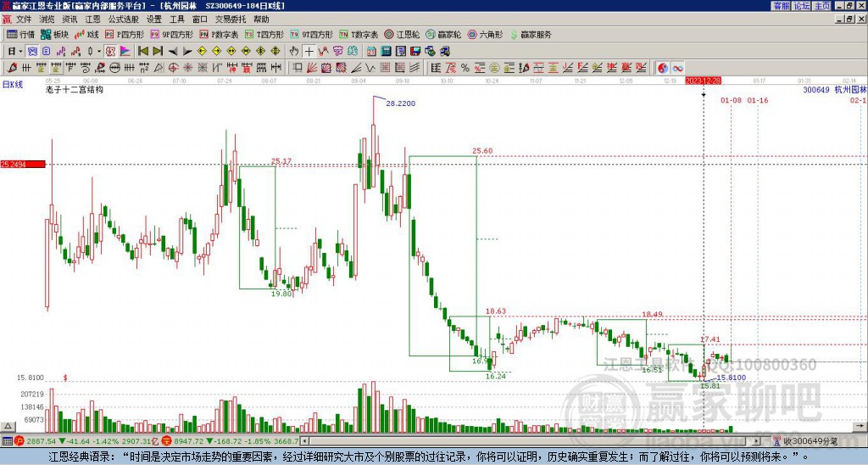Screen dimensions: 868x465
Task: Click the 老子十二宫结构 label
Action: click(75, 89)
